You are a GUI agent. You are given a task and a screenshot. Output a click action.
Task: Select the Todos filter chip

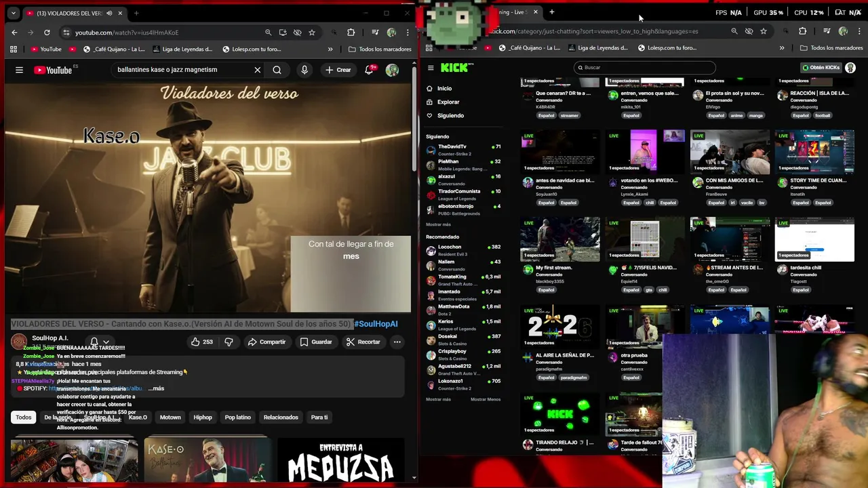(24, 418)
